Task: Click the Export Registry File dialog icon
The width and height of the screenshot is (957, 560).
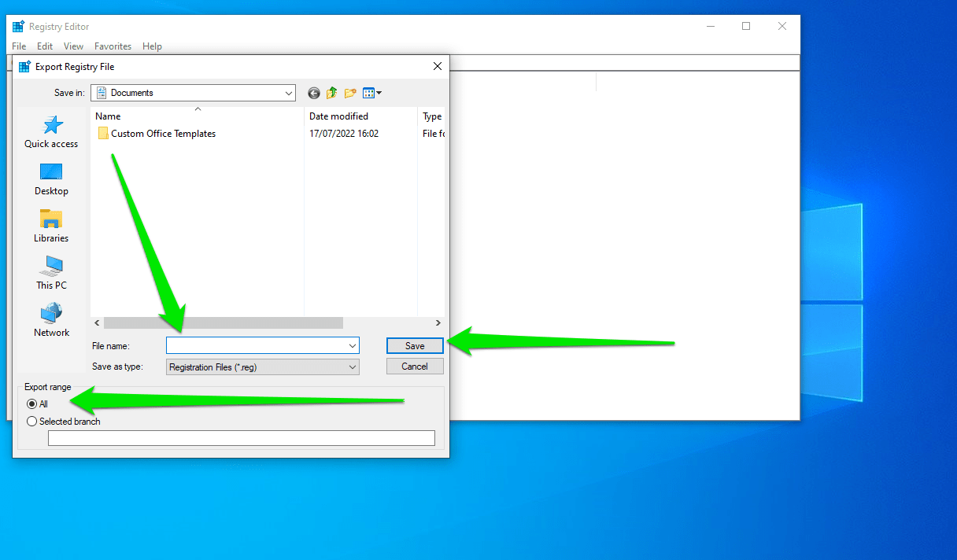Action: [x=24, y=67]
